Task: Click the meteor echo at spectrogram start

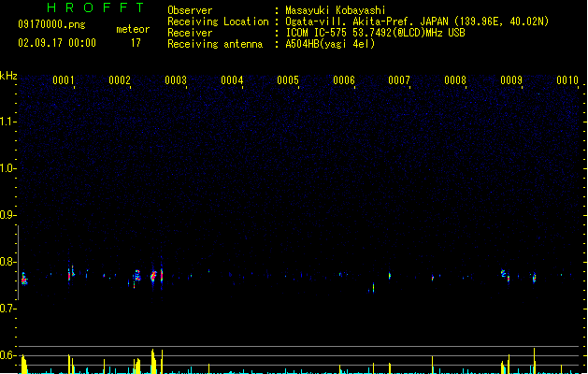Action: coord(24,279)
